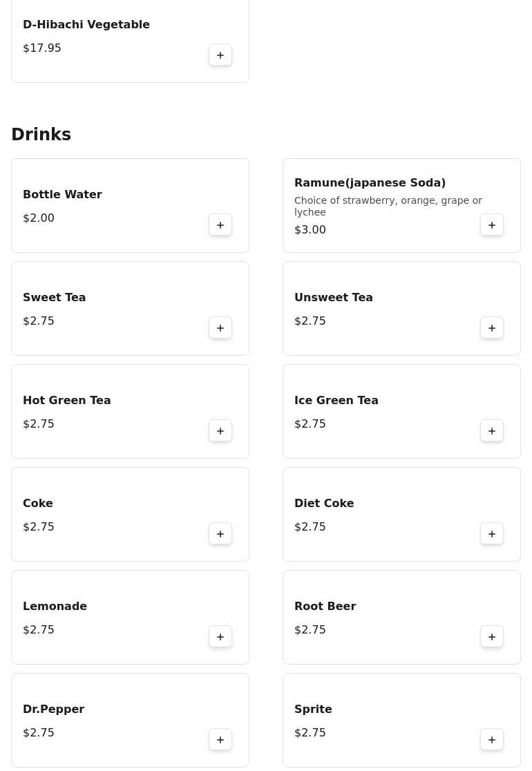Select the Drinks section heading
This screenshot has height=771, width=532.
point(41,134)
